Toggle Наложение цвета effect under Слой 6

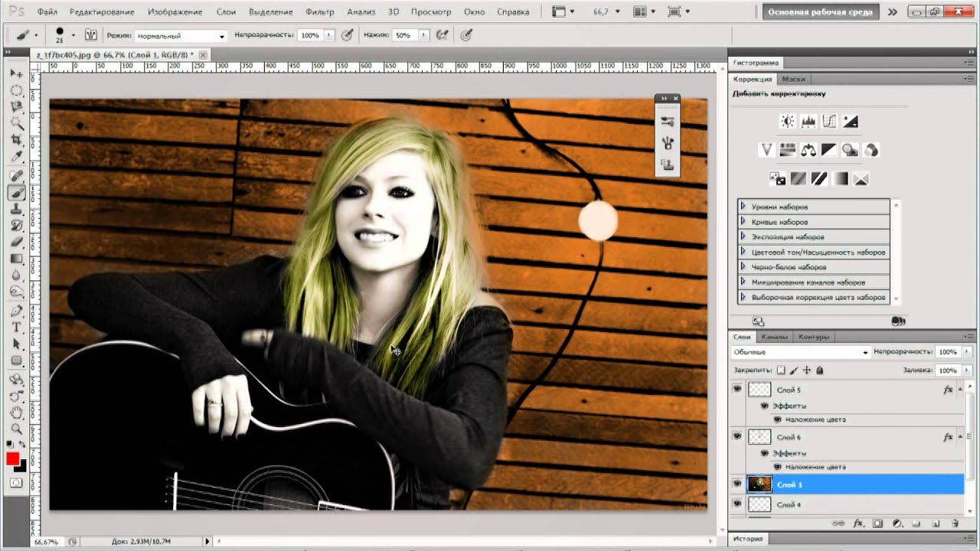[777, 467]
